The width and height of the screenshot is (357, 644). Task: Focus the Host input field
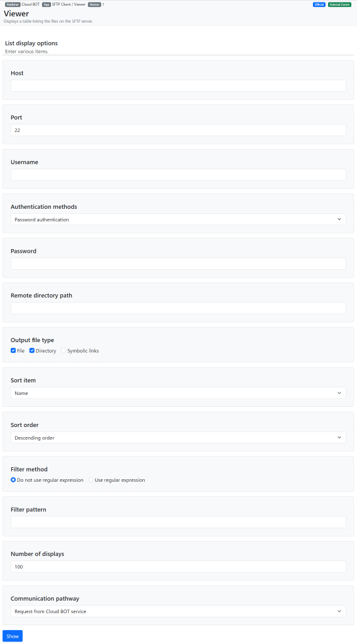click(178, 86)
